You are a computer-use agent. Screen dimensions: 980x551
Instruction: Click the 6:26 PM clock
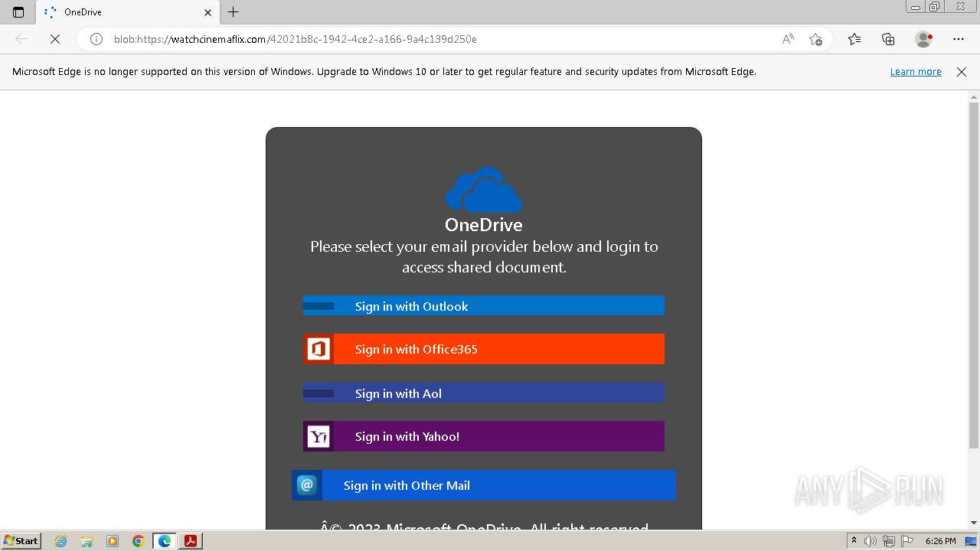click(940, 541)
